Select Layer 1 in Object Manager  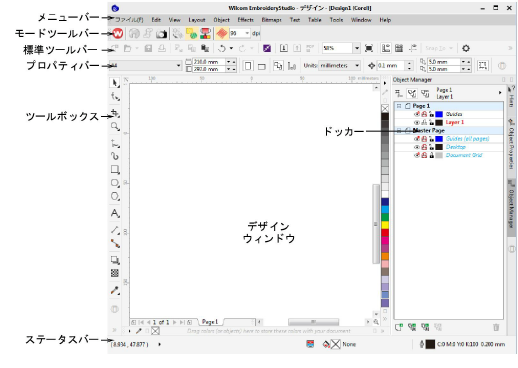tap(455, 123)
